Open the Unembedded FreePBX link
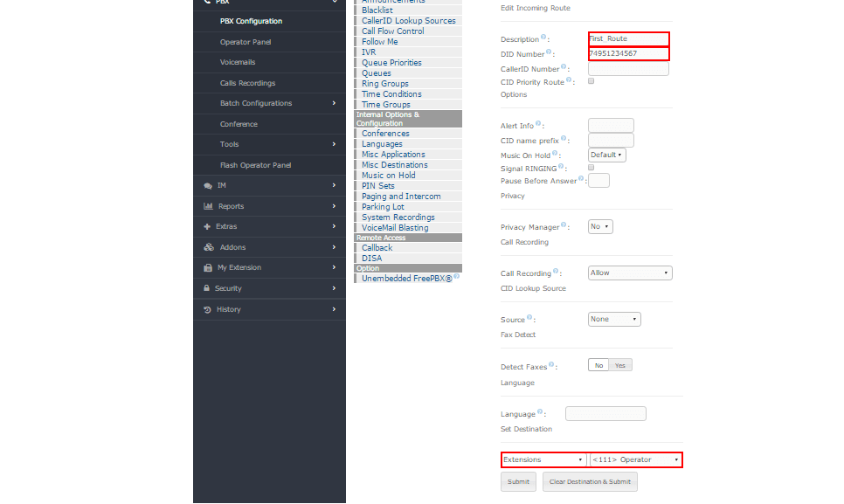This screenshot has width=844, height=504. [x=407, y=279]
